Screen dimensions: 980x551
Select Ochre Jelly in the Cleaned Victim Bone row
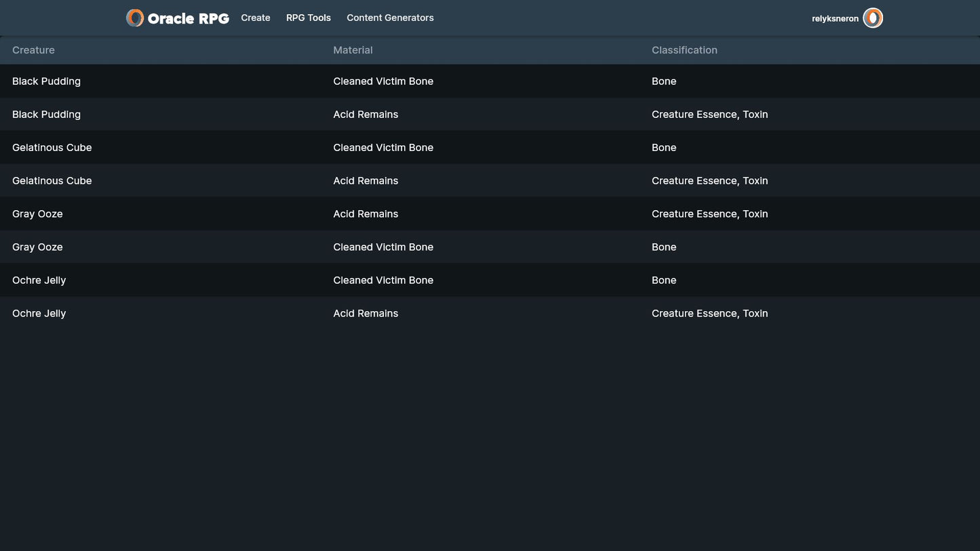pos(39,281)
